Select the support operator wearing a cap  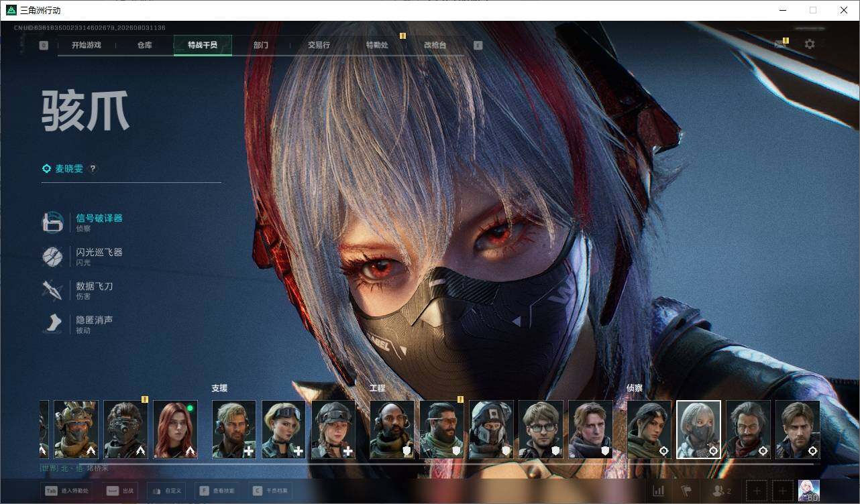[x=333, y=430]
